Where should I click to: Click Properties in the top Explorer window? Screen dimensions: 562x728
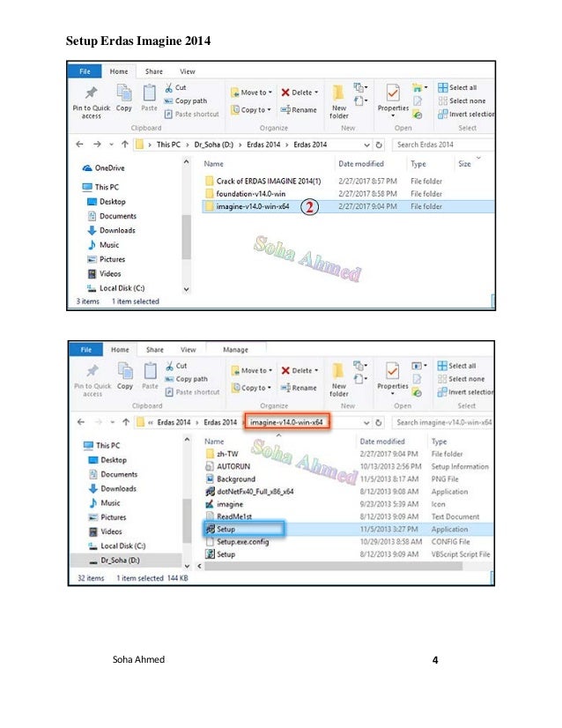[393, 100]
